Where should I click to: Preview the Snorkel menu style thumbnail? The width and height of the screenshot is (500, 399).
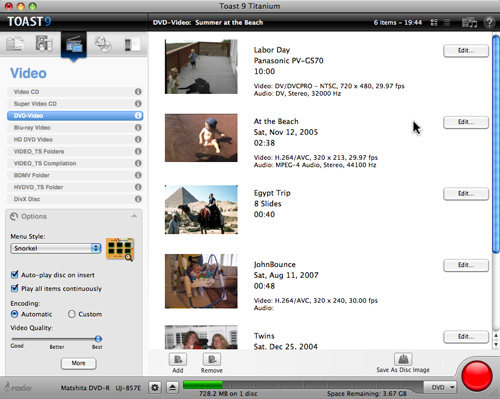pyautogui.click(x=120, y=249)
